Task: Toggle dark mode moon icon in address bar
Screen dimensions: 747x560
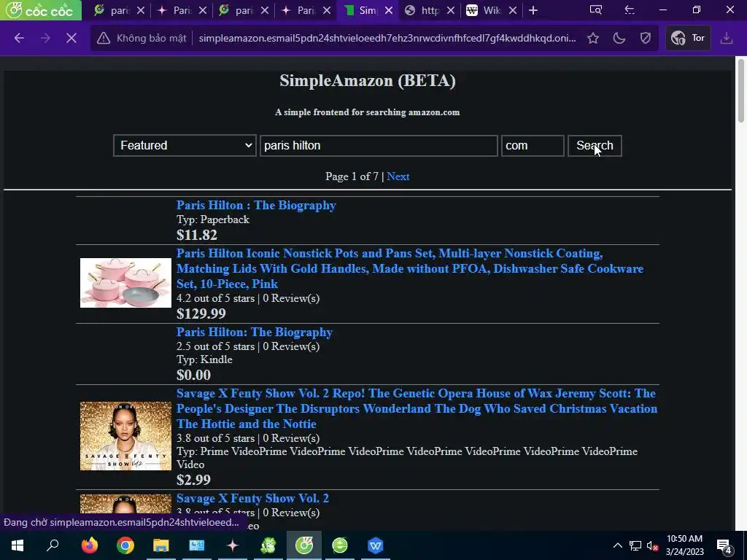Action: (x=619, y=38)
